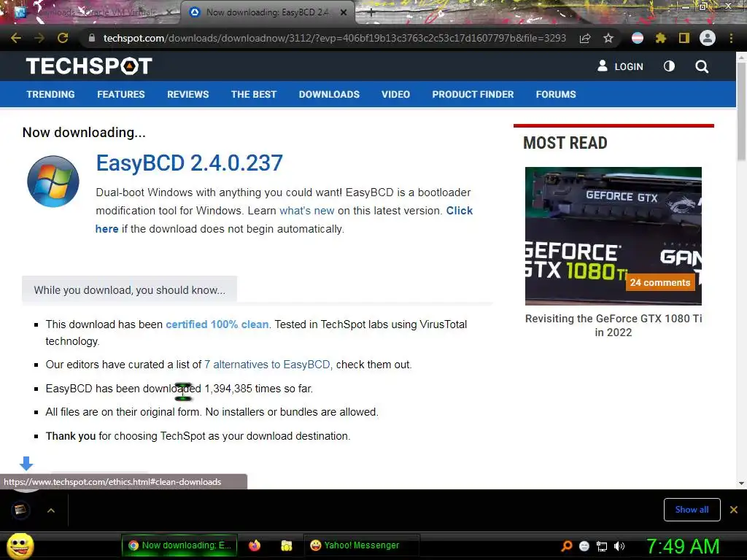Open TechSpot site search magnifier
747x560 pixels.
(702, 66)
